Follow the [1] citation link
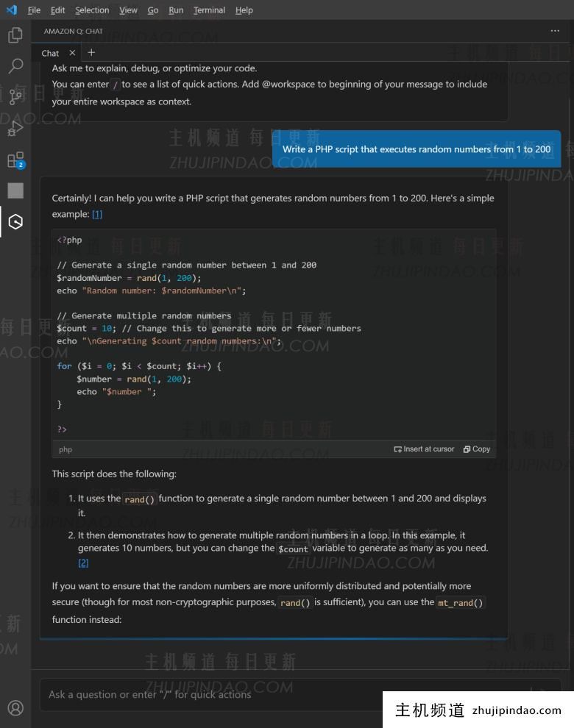 [x=97, y=214]
